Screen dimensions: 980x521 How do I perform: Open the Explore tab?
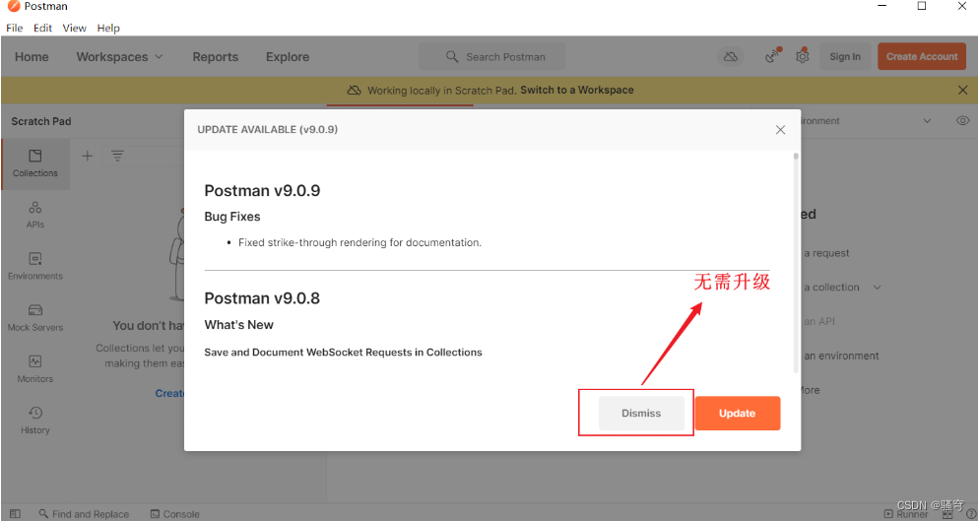pos(288,57)
